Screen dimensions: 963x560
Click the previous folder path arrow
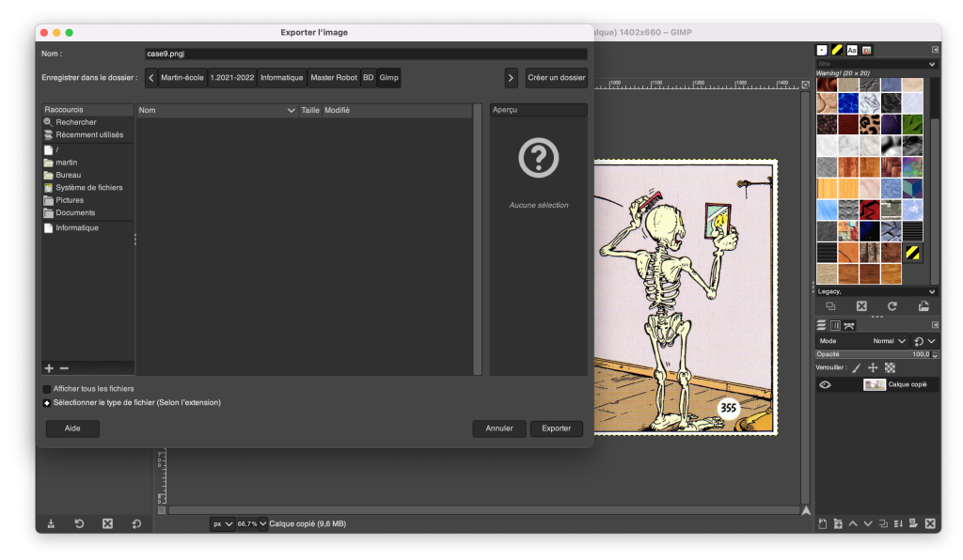pos(151,78)
